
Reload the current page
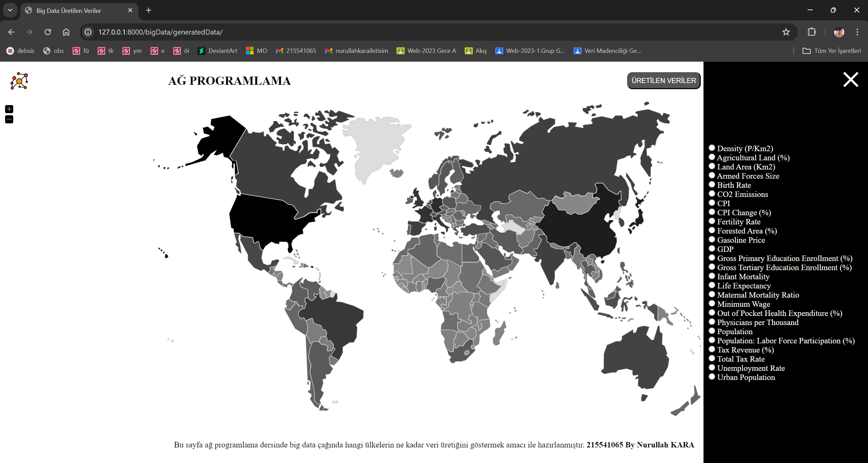pos(48,32)
